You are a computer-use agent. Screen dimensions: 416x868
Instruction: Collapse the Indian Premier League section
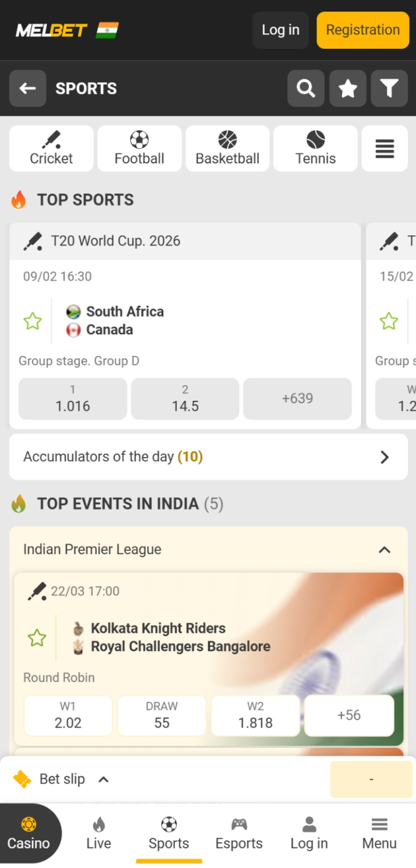click(384, 550)
